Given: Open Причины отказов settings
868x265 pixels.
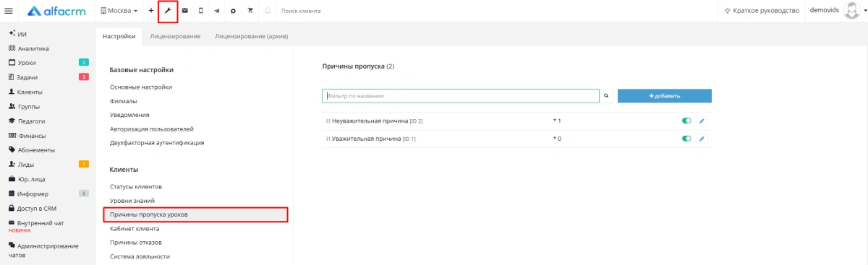Looking at the screenshot, I should pos(135,242).
